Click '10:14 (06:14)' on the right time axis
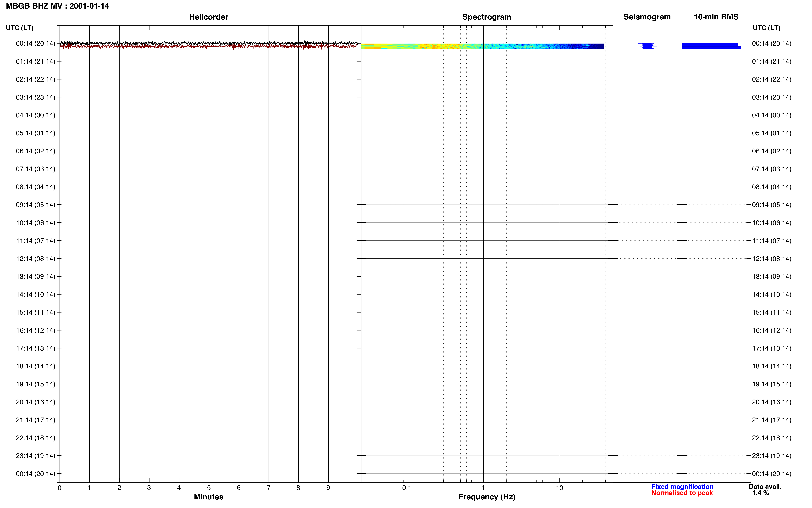 [x=772, y=223]
